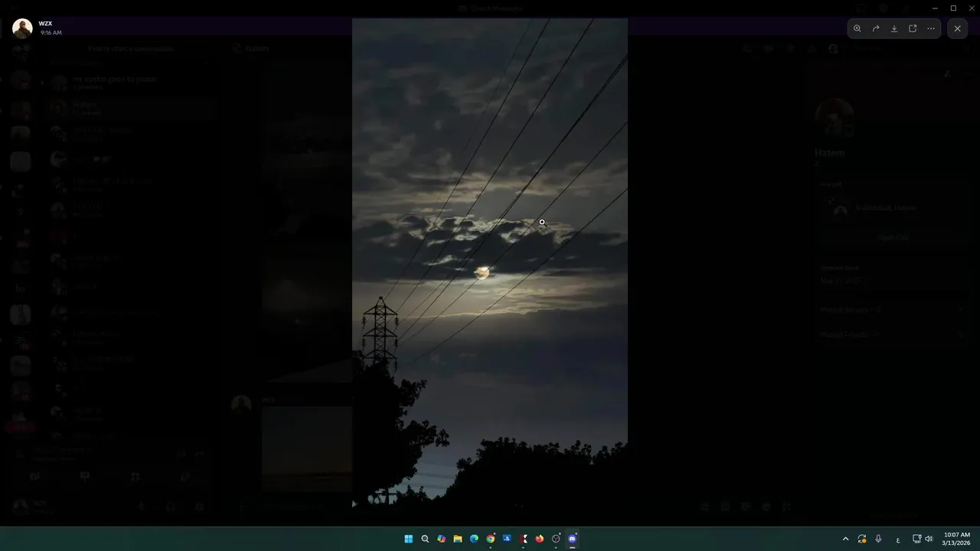Open the image in browser icon
This screenshot has height=551, width=980.
pos(913,28)
